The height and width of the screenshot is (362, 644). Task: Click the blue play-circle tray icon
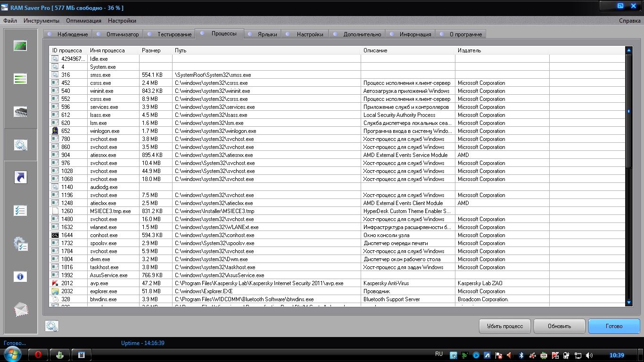tap(476, 355)
